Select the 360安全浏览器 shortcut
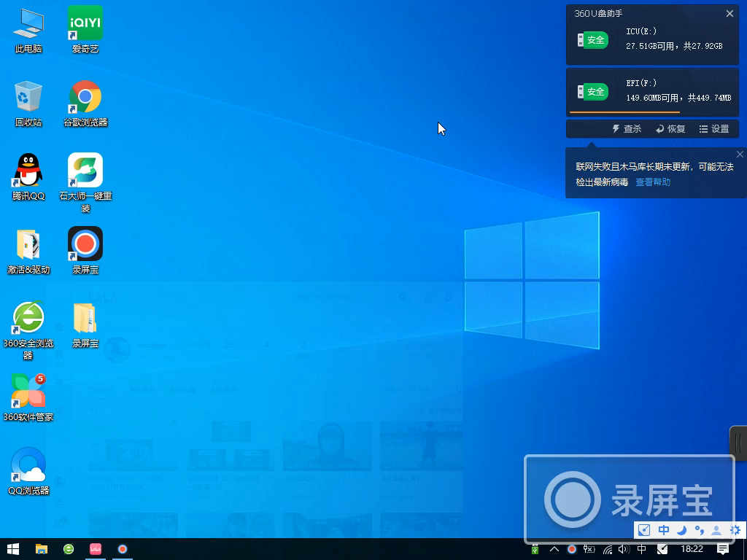This screenshot has width=747, height=560. [x=28, y=330]
